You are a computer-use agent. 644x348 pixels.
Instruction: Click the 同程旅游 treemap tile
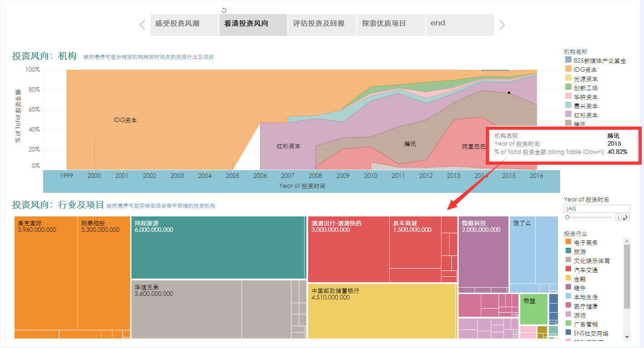(x=218, y=247)
